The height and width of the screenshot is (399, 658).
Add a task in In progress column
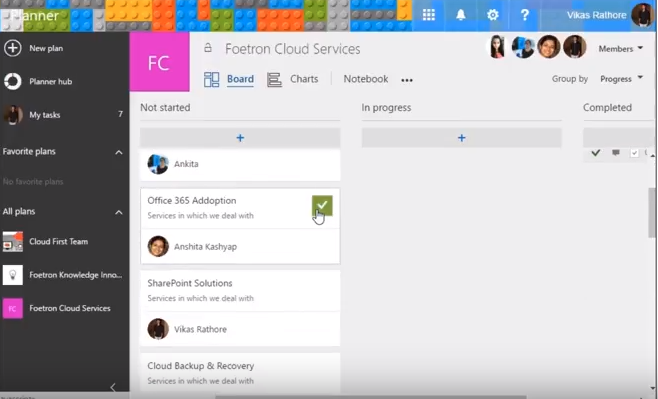tap(462, 138)
